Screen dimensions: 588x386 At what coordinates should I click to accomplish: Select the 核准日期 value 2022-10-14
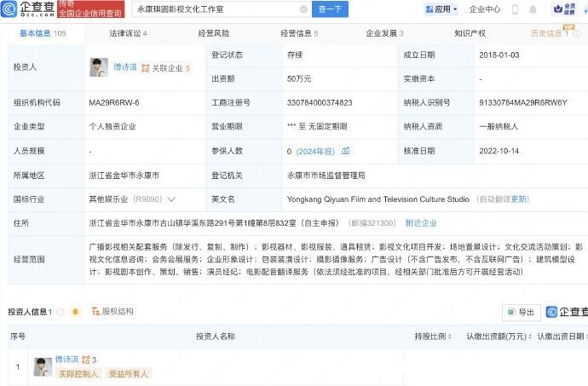(499, 151)
